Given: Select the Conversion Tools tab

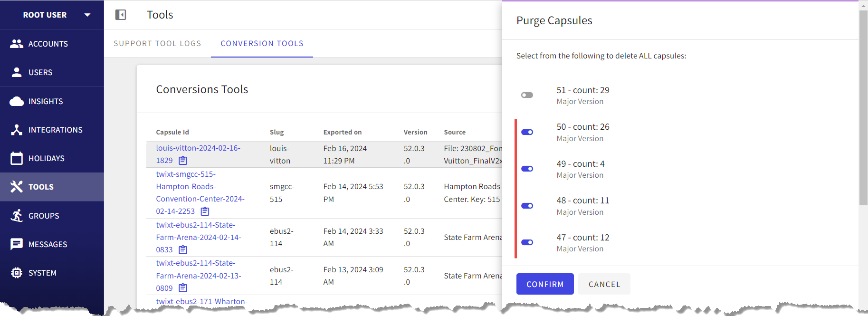Looking at the screenshot, I should point(262,43).
